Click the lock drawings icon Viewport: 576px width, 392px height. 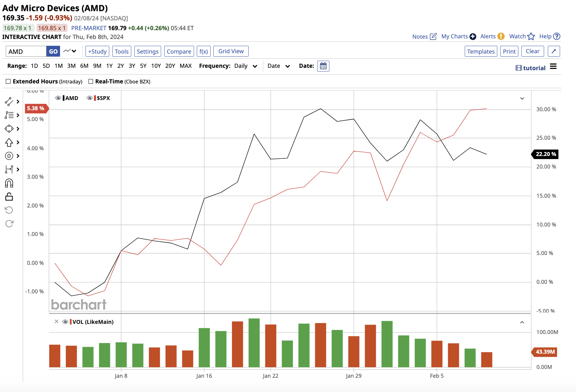tap(9, 197)
